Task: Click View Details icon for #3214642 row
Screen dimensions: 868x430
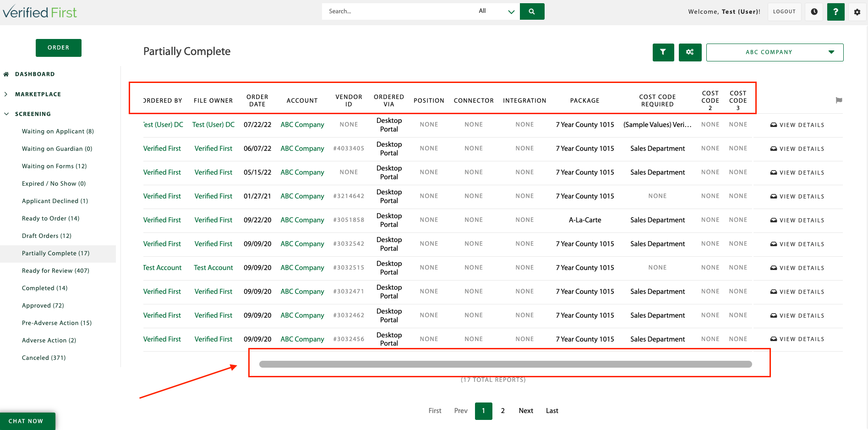Action: pos(773,196)
